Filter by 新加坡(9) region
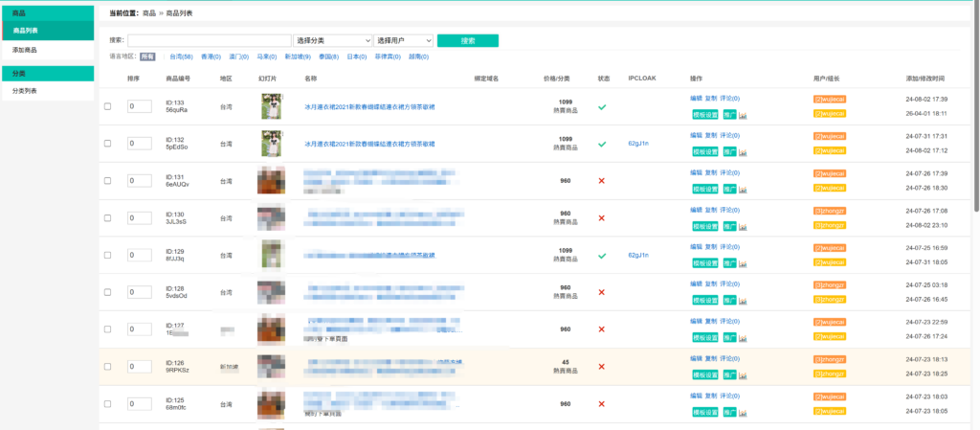Screen dimensions: 980x430 click(299, 57)
